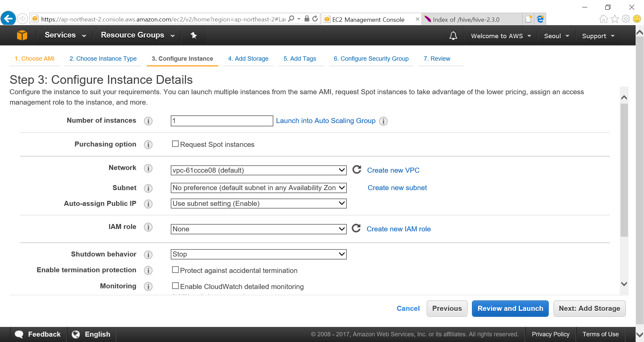Go to step 6. Configure Security Group

[x=371, y=59]
